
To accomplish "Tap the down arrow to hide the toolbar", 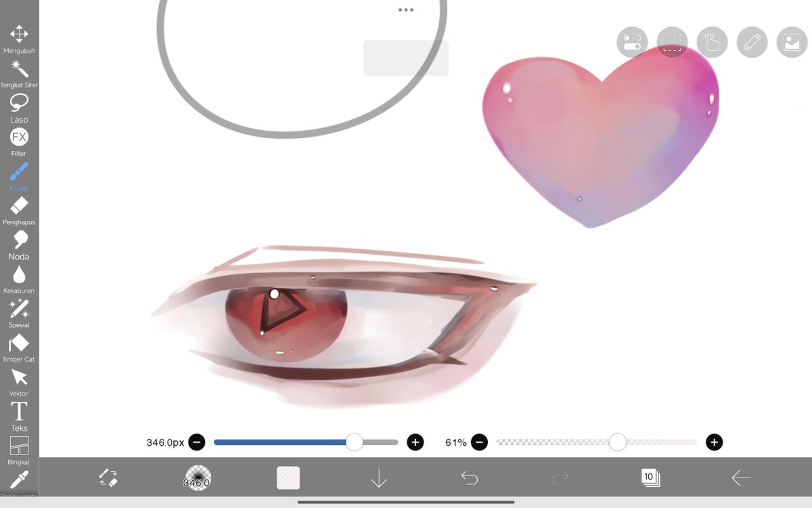I will click(379, 478).
